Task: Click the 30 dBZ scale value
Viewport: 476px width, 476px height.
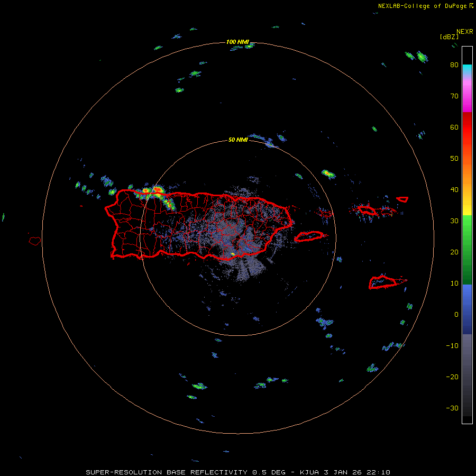Action: 454,221
